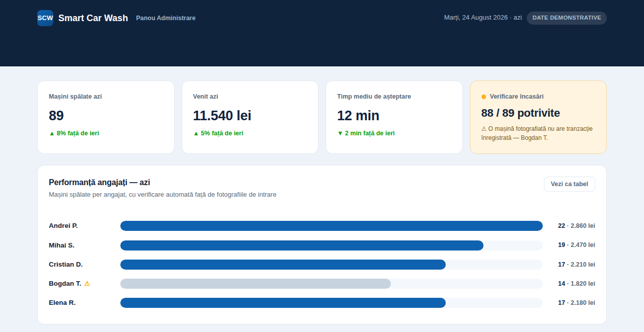Click the down arrow under 12 min
This screenshot has height=332, width=644.
[340, 133]
